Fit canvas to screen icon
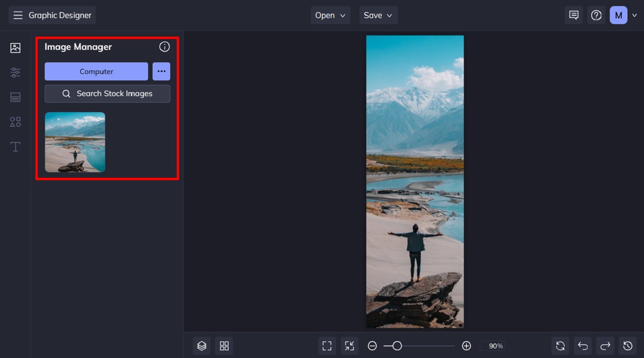The width and height of the screenshot is (644, 358). point(327,346)
